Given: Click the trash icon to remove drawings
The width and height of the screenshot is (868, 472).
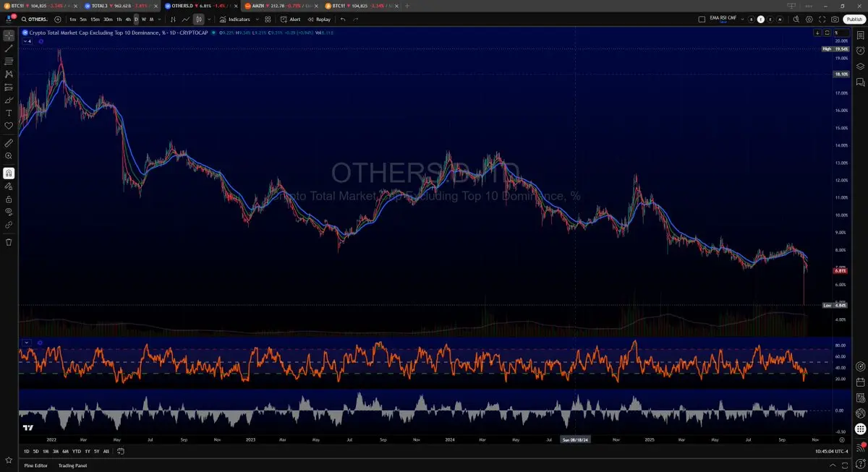Looking at the screenshot, I should (9, 242).
